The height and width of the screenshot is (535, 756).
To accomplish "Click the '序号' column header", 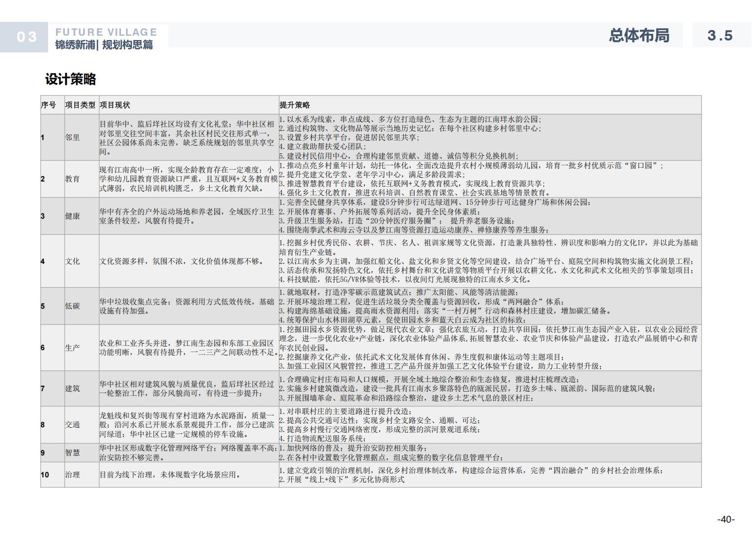I will point(48,105).
